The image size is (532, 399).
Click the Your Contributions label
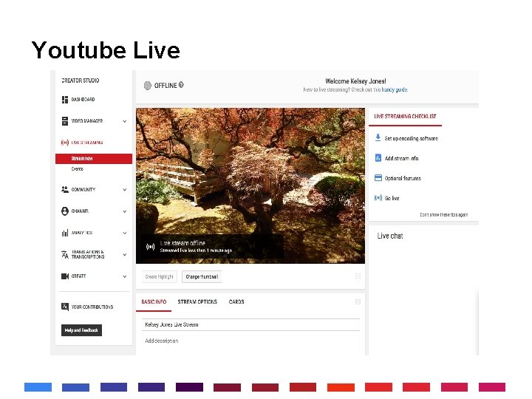pos(92,307)
